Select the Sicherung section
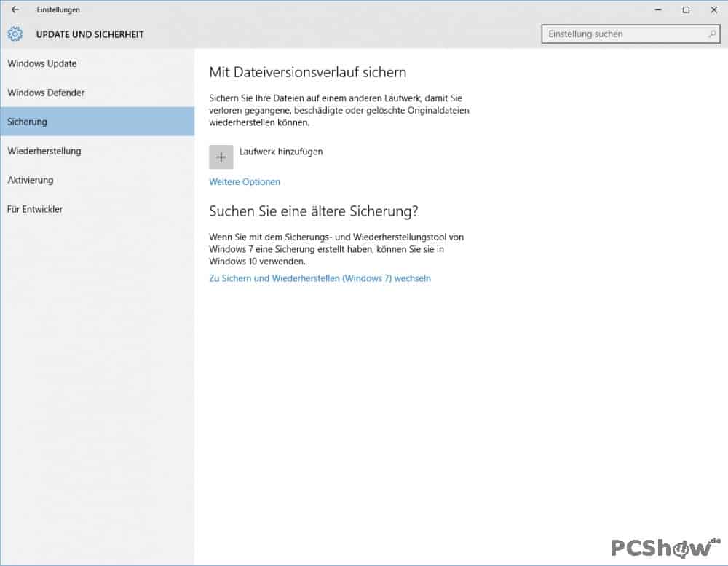The height and width of the screenshot is (566, 728). click(x=97, y=122)
